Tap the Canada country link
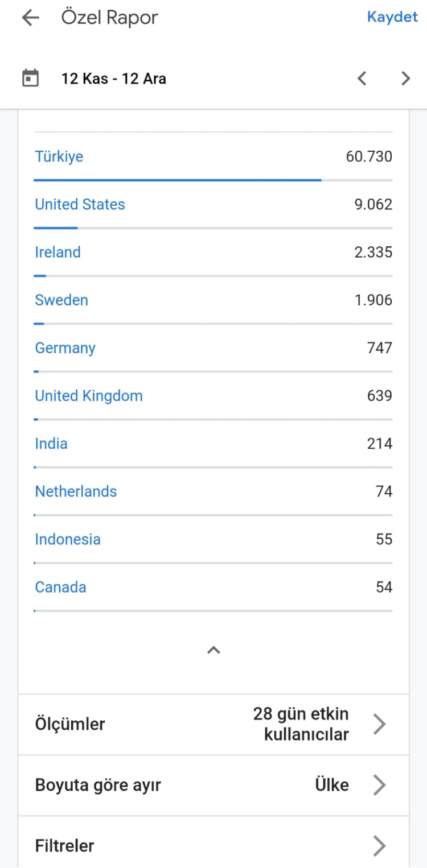The image size is (427, 868). (x=60, y=586)
